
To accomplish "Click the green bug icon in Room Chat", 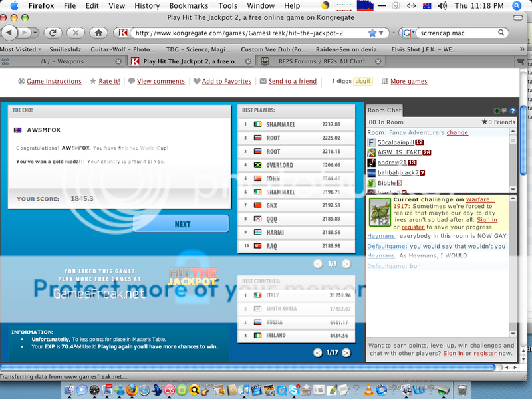I will click(497, 110).
